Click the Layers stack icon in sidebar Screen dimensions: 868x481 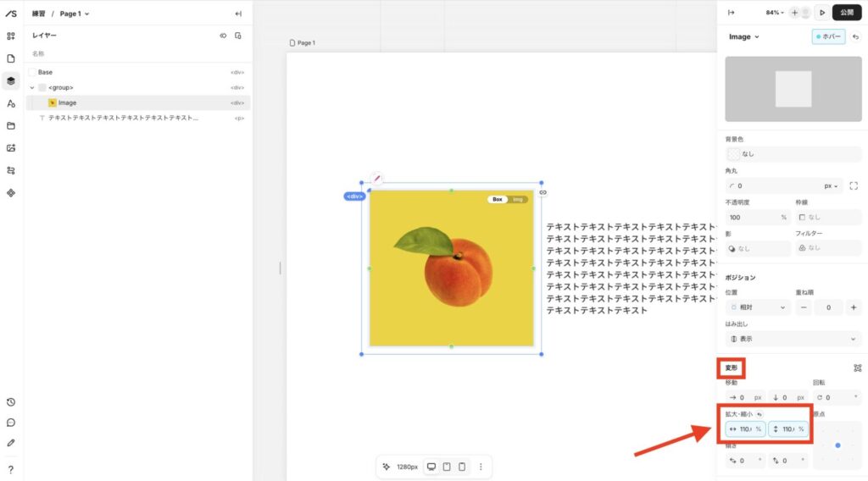coord(11,81)
